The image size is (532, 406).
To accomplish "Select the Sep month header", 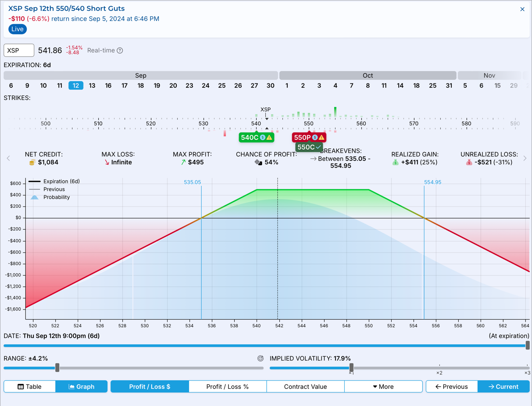I will (x=141, y=75).
